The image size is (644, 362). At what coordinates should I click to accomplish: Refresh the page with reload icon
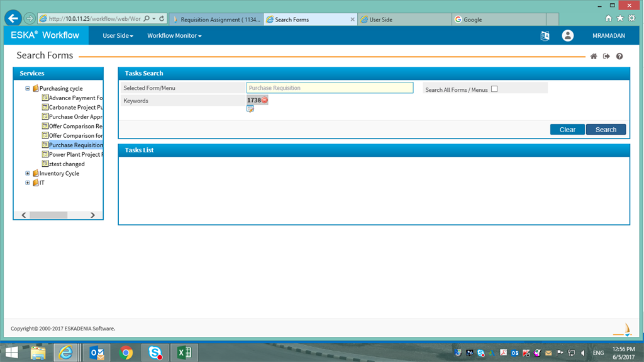[x=162, y=18]
